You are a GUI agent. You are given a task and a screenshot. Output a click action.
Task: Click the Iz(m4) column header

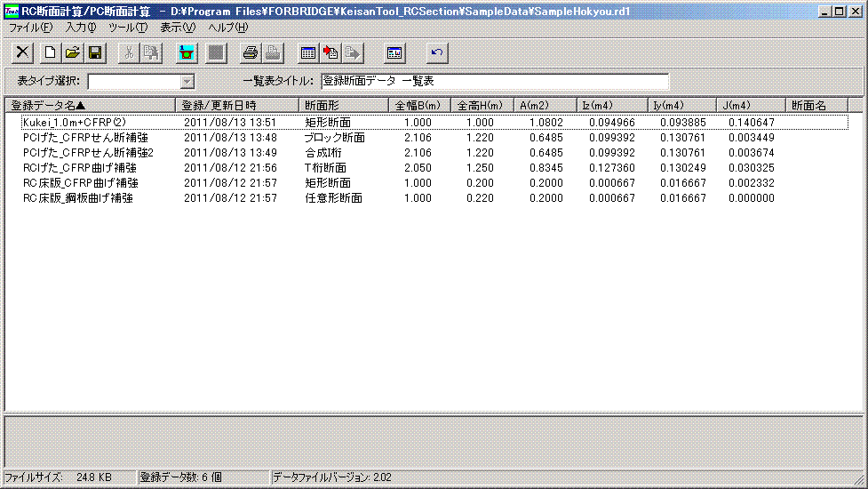tap(612, 105)
